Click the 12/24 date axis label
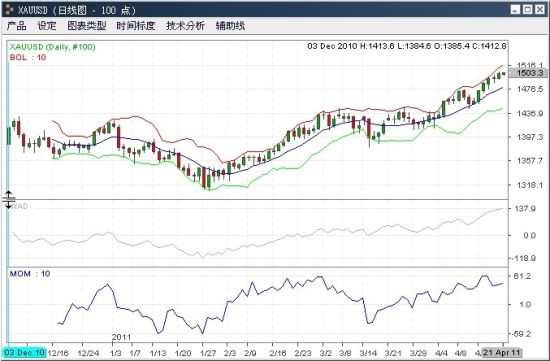 point(88,353)
